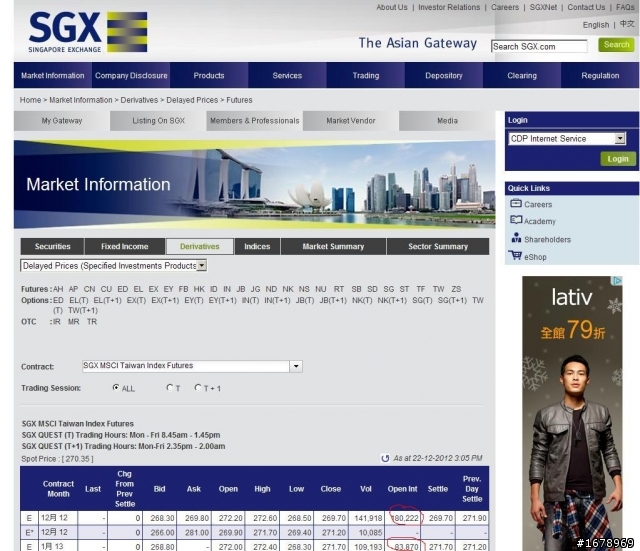Open the Careers link in the top bar
The height and width of the screenshot is (551, 640).
505,7
